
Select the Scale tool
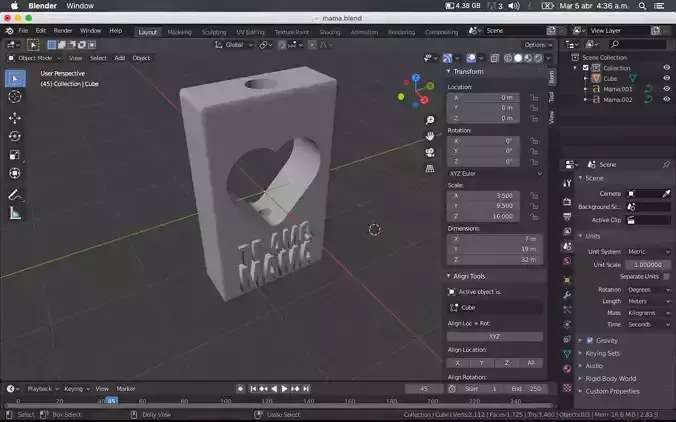[x=15, y=155]
